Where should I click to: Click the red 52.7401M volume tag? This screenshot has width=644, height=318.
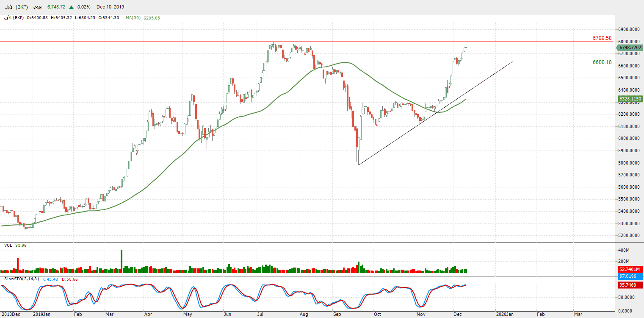click(x=630, y=269)
